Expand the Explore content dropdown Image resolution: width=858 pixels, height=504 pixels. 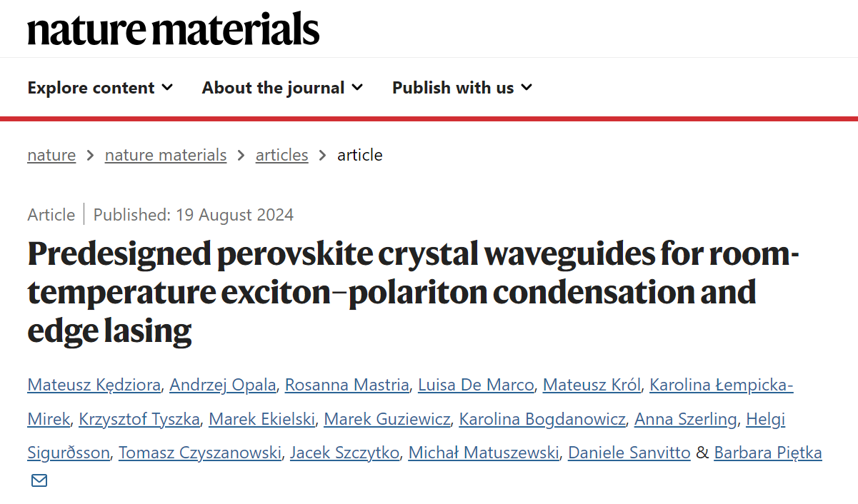tap(100, 88)
